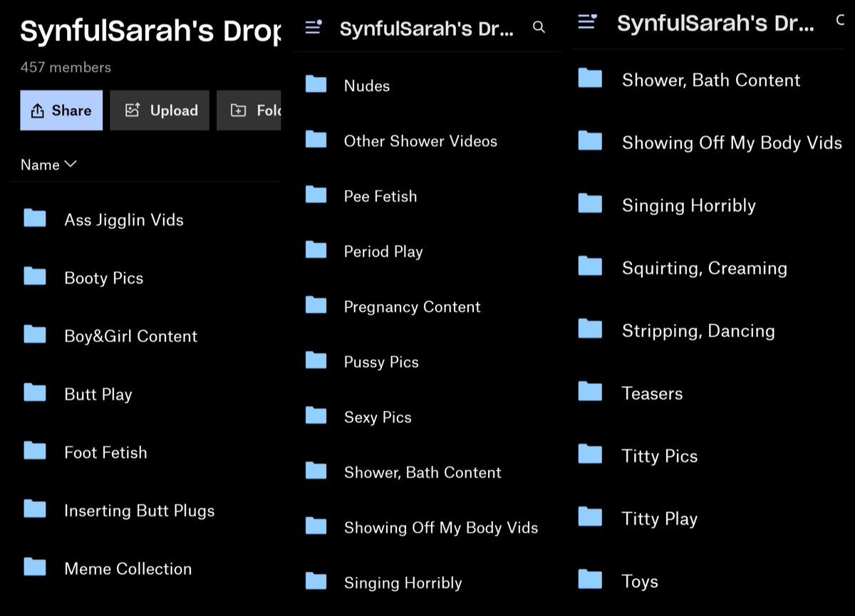
Task: Click the Nudes folder icon
Action: click(316, 85)
